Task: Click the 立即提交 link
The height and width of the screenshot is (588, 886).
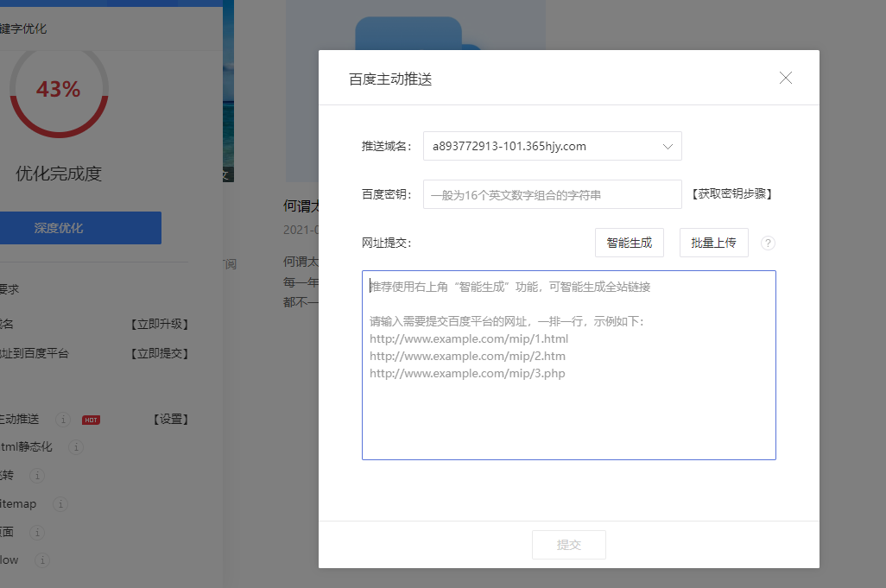Action: (160, 354)
